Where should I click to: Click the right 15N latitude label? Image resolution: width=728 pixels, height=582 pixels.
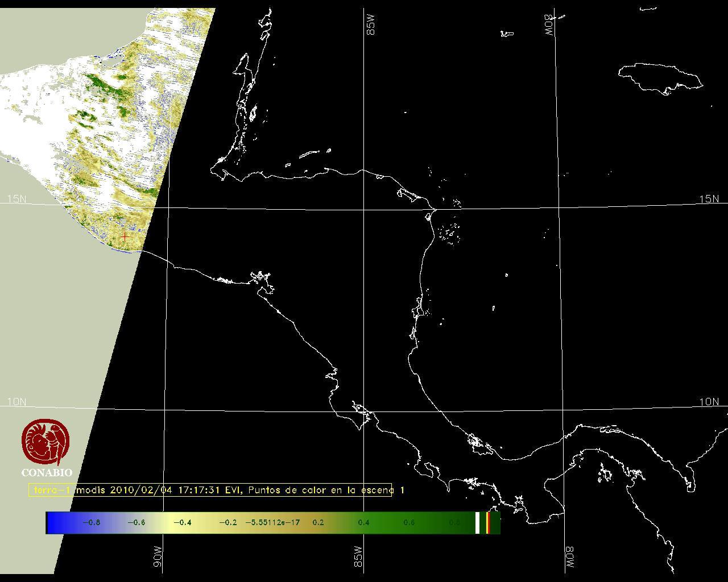[709, 199]
